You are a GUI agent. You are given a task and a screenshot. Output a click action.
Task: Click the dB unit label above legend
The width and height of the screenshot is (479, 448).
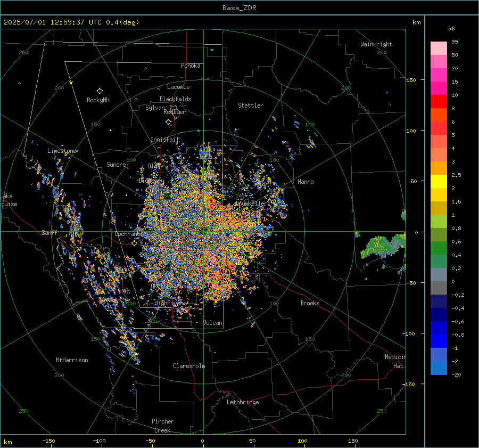[x=451, y=28]
